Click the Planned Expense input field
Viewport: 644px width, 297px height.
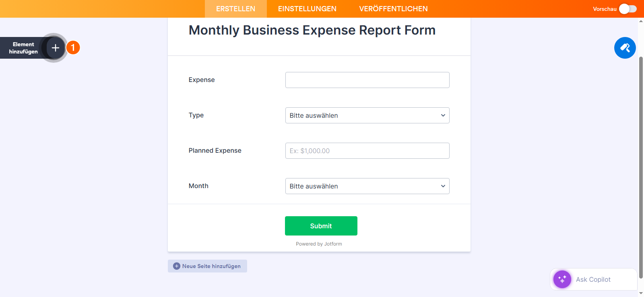(367, 151)
